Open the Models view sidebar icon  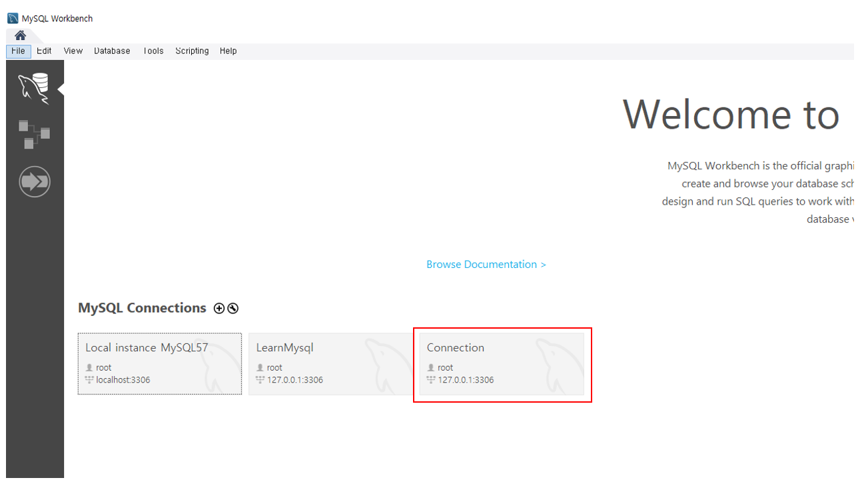tap(34, 134)
